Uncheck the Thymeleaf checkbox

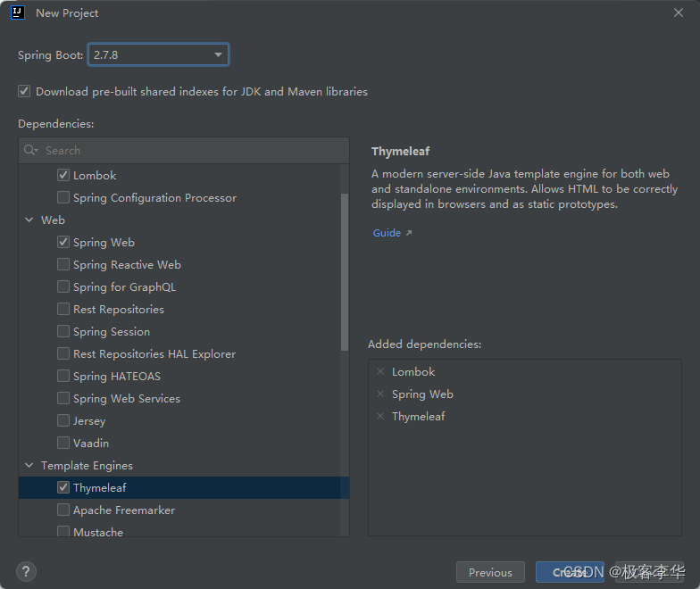click(63, 487)
